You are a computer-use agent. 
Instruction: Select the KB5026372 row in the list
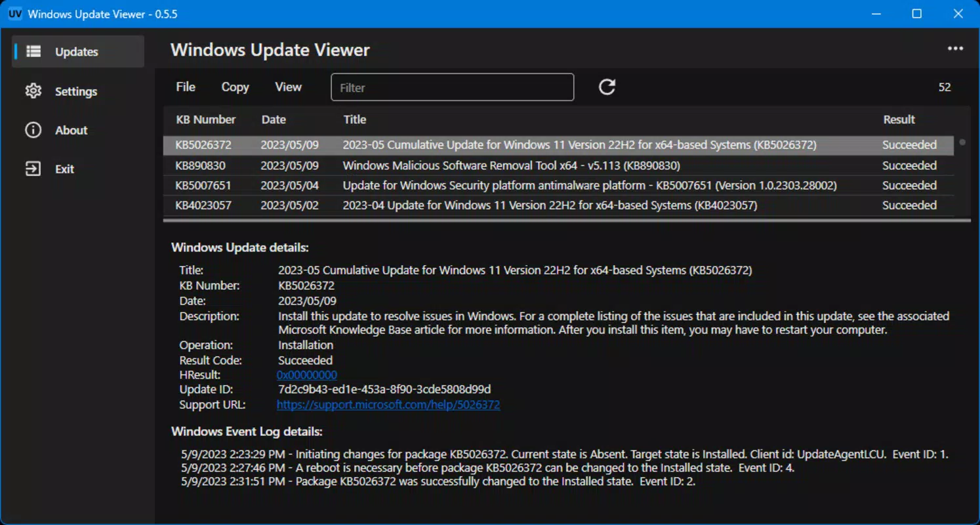click(x=558, y=145)
